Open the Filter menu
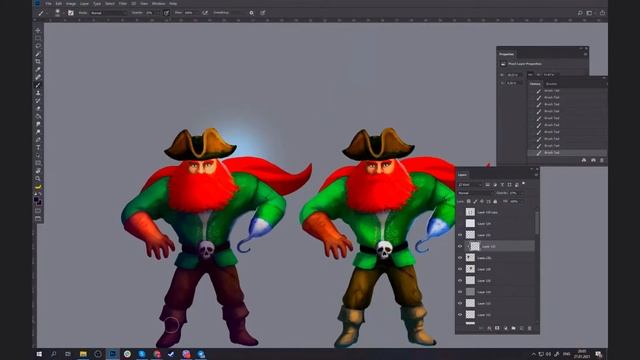Screen dimensions: 640x360 click(x=122, y=3)
